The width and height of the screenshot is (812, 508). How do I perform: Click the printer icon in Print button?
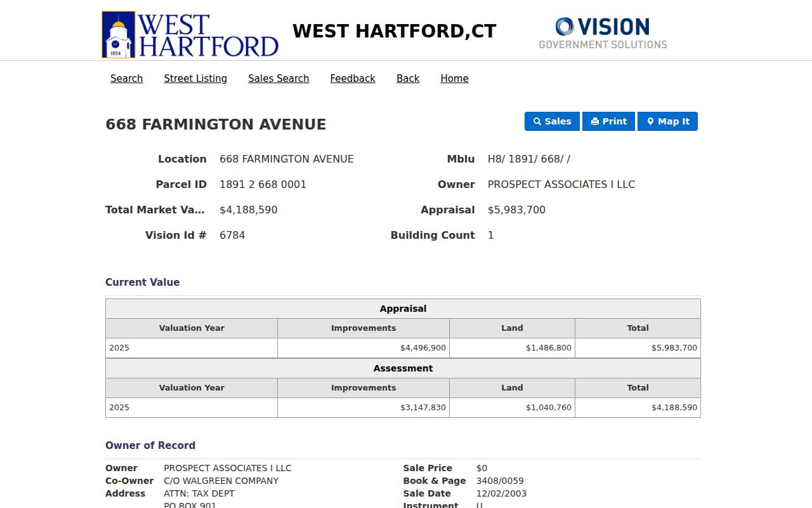pos(594,121)
